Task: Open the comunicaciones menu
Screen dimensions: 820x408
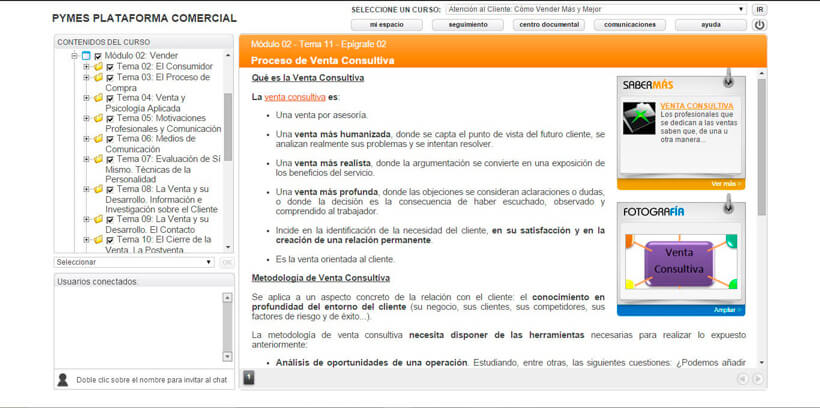Action: (630, 25)
